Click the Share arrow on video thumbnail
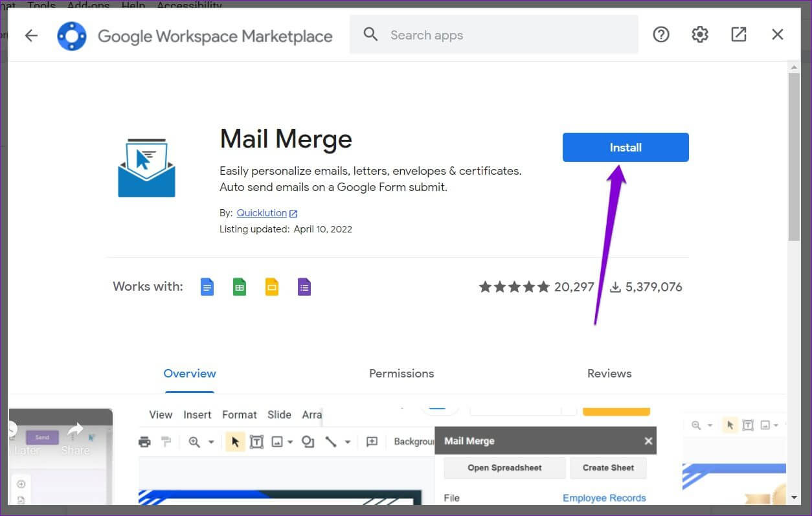Viewport: 812px width, 516px height. pos(75,431)
